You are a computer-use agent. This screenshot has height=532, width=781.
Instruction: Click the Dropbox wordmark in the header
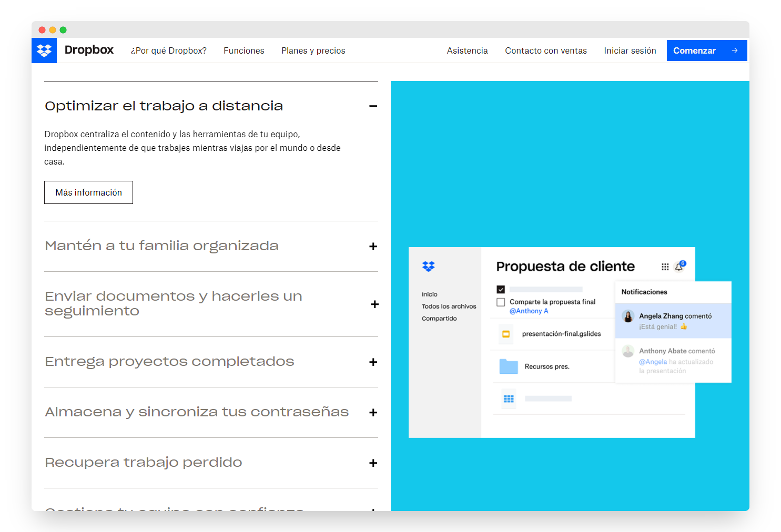tap(89, 50)
